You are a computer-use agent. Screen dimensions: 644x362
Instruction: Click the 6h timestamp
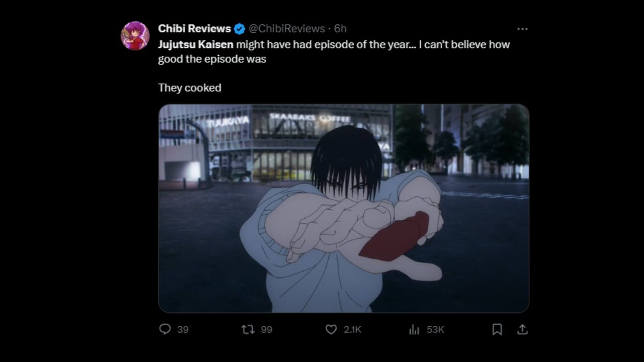click(x=340, y=29)
